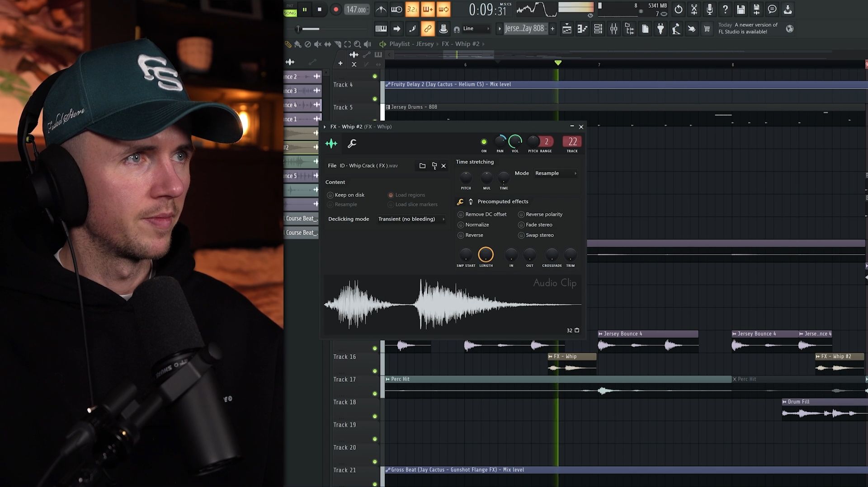Save the project with the floppy disk icon

tap(741, 9)
